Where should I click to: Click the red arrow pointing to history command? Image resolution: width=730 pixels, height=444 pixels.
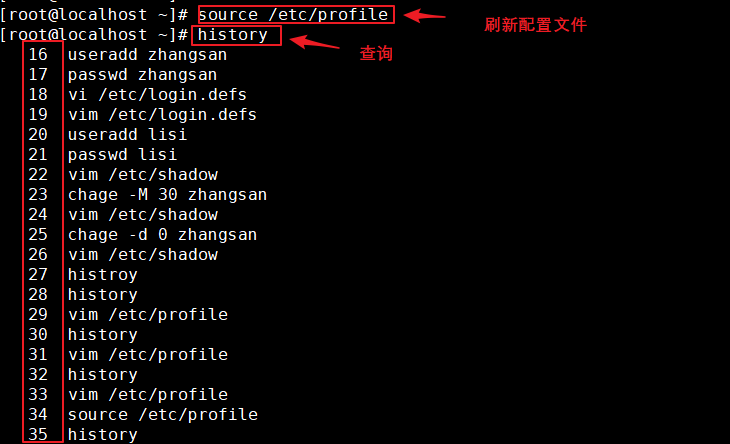315,42
